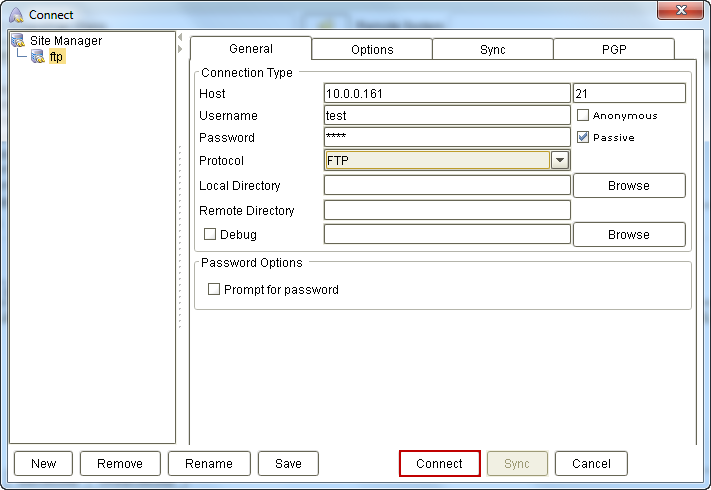711x490 pixels.
Task: Create a New site entry
Action: click(43, 463)
